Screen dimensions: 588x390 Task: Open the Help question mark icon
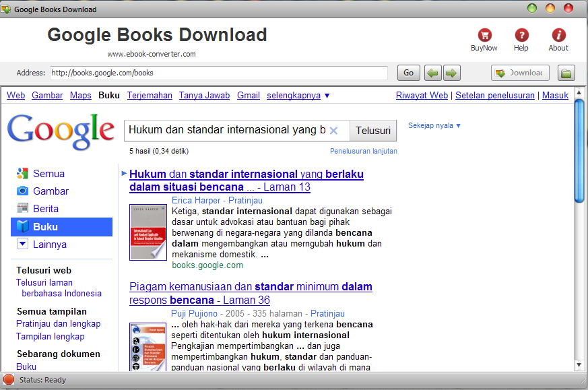521,35
